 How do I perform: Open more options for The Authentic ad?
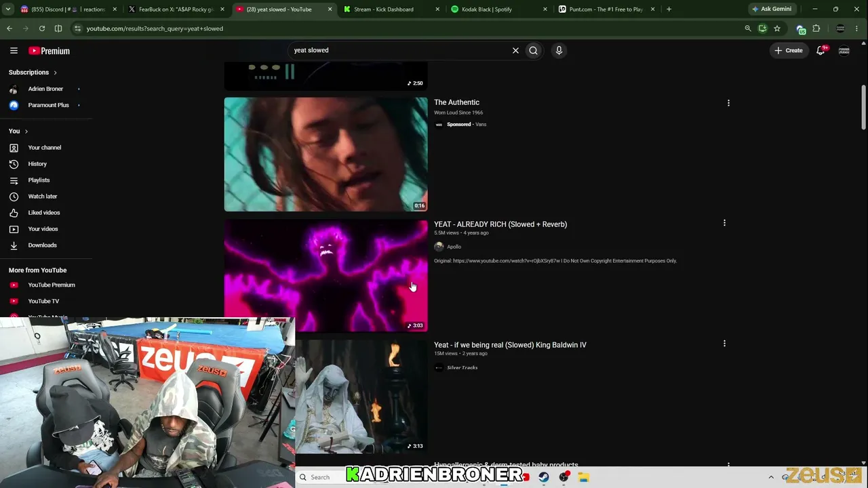coord(728,103)
